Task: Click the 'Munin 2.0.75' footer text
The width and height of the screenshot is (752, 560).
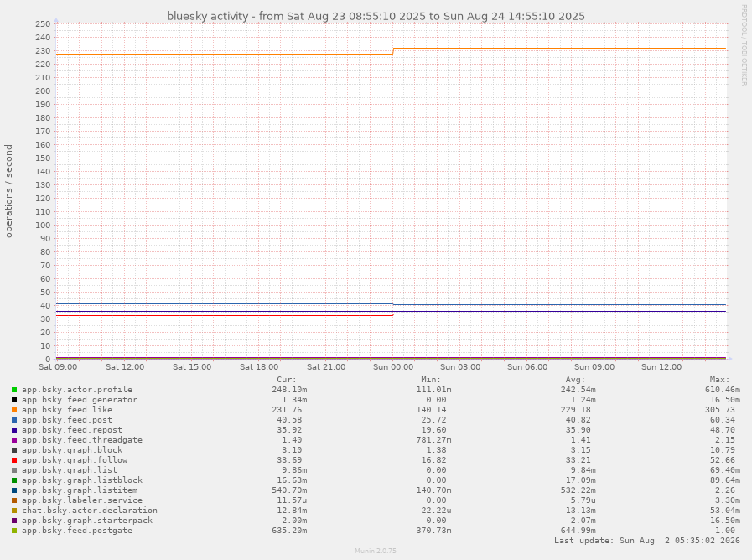Action: (x=376, y=551)
